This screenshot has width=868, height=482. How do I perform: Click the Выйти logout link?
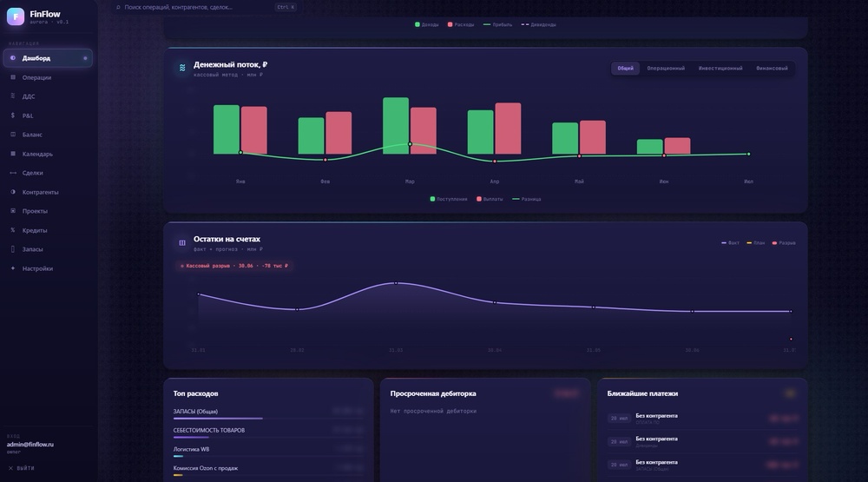(22, 468)
